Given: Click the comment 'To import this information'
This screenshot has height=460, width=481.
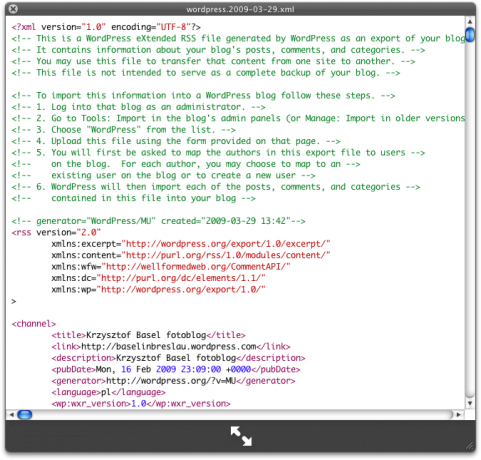Looking at the screenshot, I should click(203, 96).
